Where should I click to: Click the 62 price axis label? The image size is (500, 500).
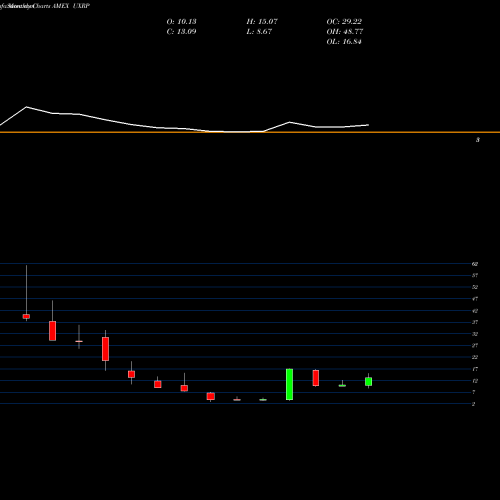[475, 264]
